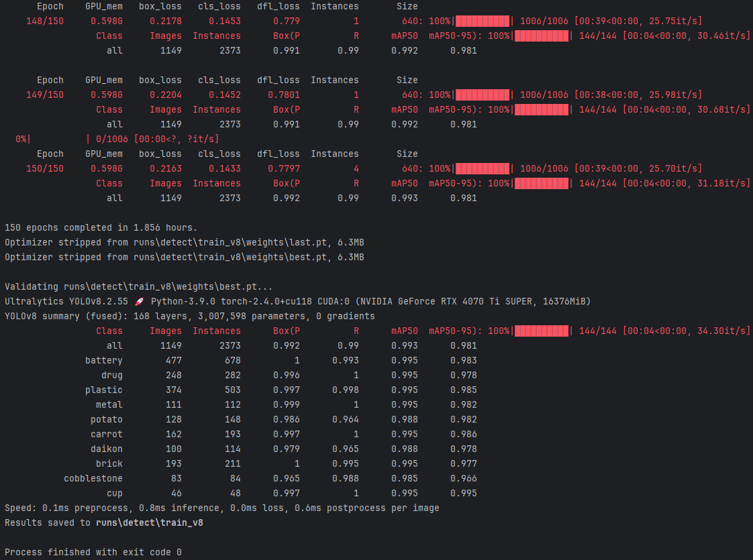Click the 'daikon' class row label
The image size is (753, 560).
(x=107, y=449)
